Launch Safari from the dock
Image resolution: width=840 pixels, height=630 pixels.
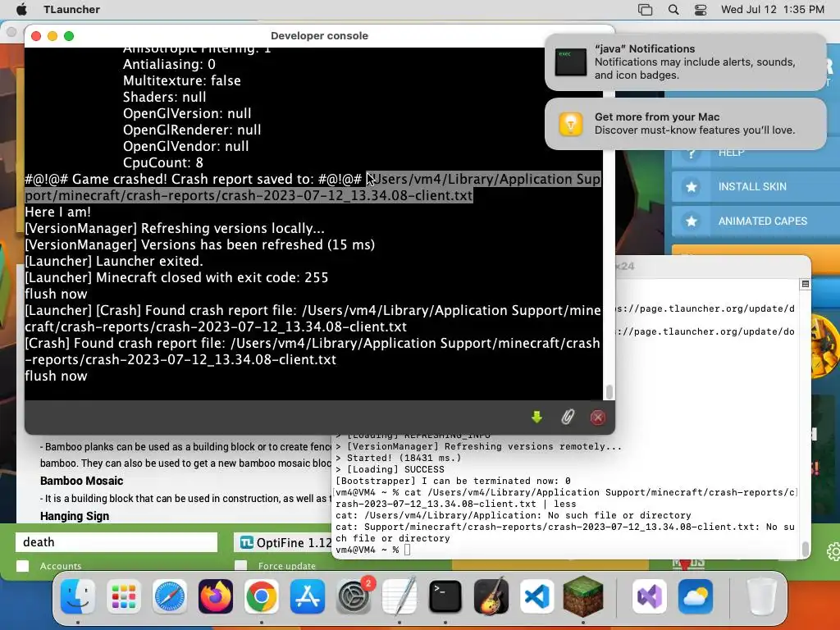[x=170, y=596]
